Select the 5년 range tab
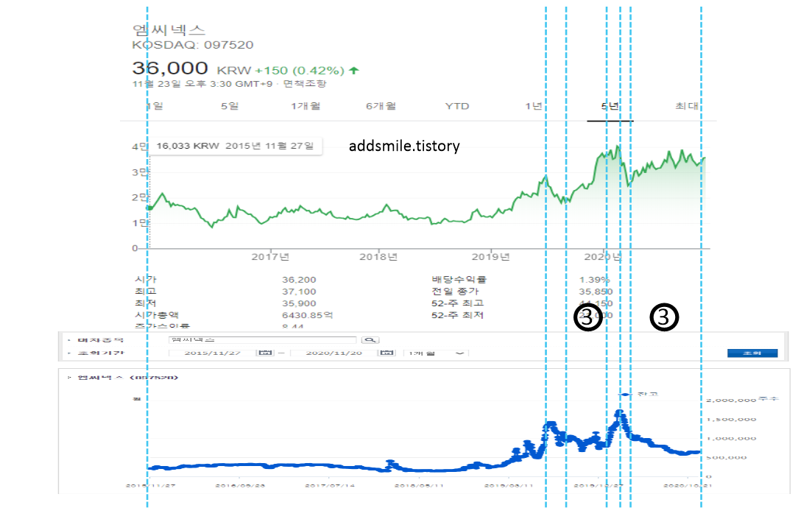 [x=610, y=106]
